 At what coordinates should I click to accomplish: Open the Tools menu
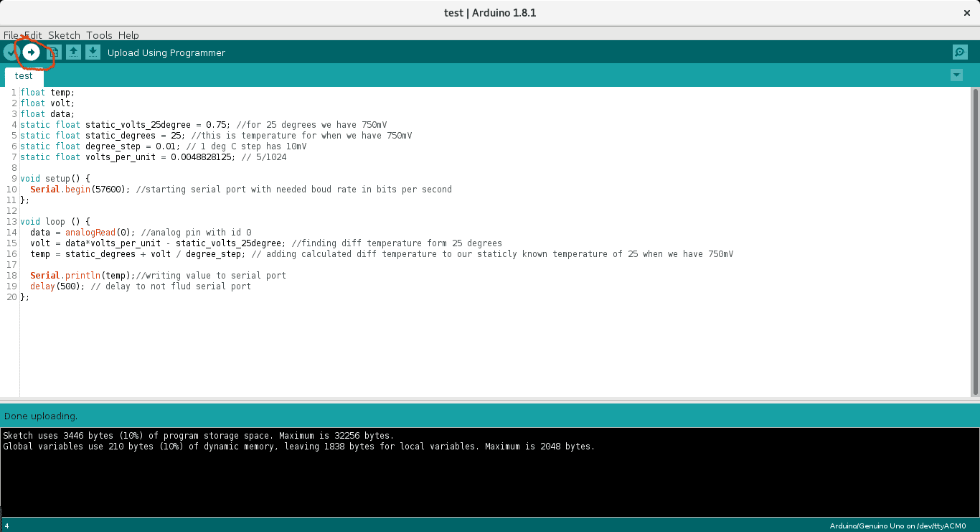[99, 34]
